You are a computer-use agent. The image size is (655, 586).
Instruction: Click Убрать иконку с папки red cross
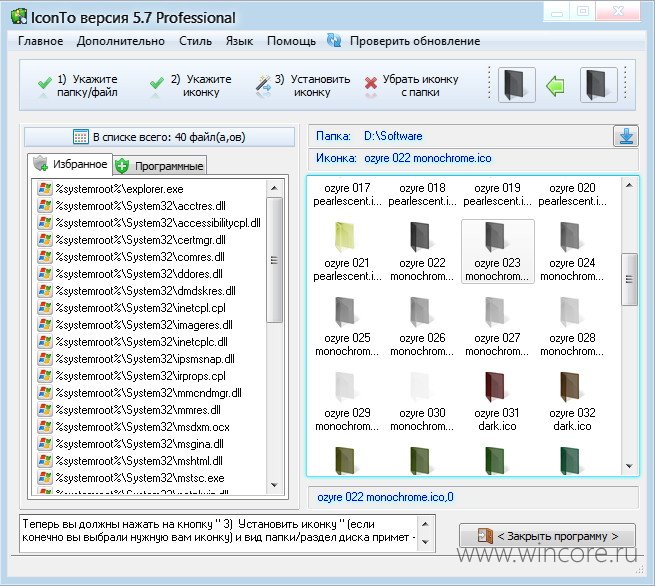(370, 85)
